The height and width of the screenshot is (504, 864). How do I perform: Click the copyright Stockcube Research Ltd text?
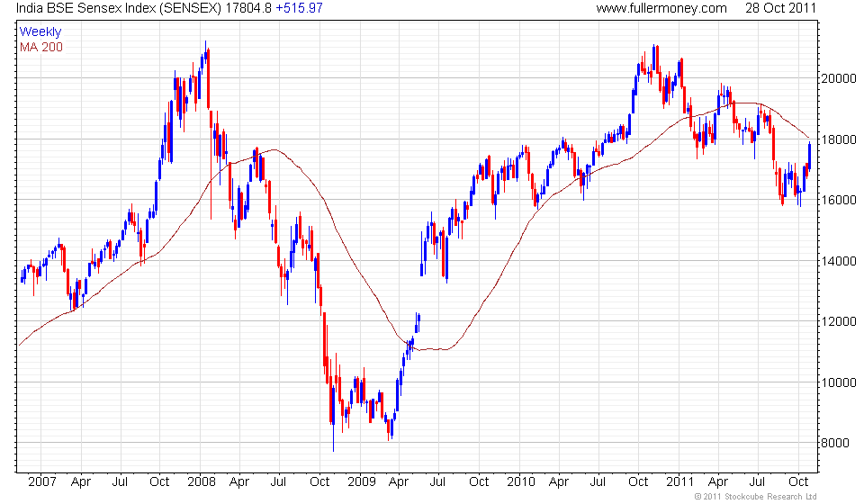tap(755, 497)
